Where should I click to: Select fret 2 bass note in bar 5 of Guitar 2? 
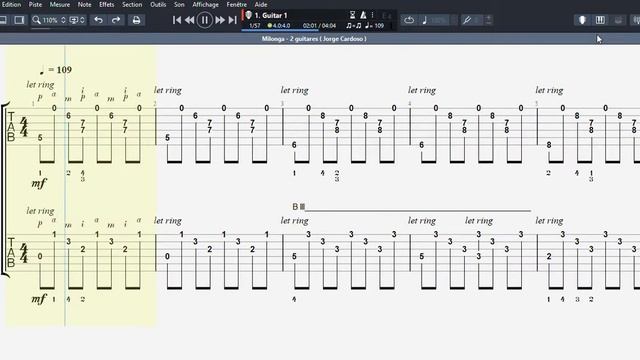549,256
